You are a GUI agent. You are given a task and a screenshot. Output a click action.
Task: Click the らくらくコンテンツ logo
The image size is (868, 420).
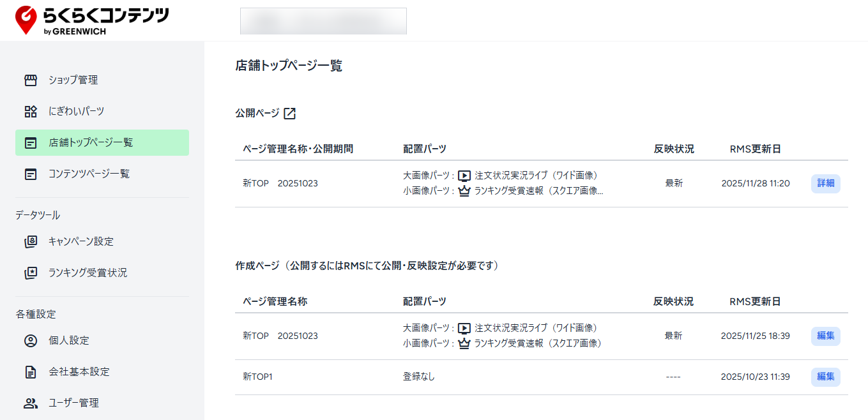pos(92,20)
